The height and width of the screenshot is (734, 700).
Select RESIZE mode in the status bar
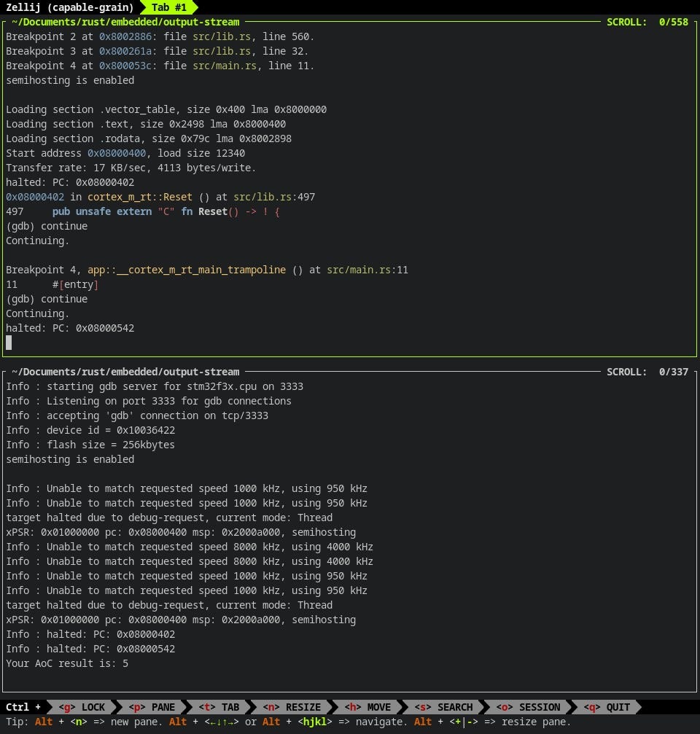292,707
